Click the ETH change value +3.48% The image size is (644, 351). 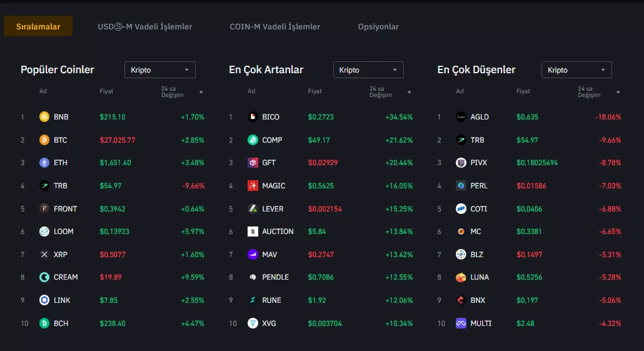(192, 163)
